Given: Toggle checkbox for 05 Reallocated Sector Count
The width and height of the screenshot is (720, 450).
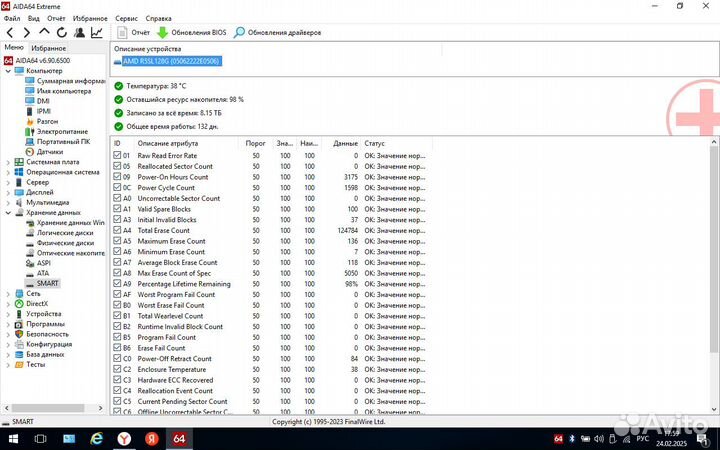Looking at the screenshot, I should point(117,166).
